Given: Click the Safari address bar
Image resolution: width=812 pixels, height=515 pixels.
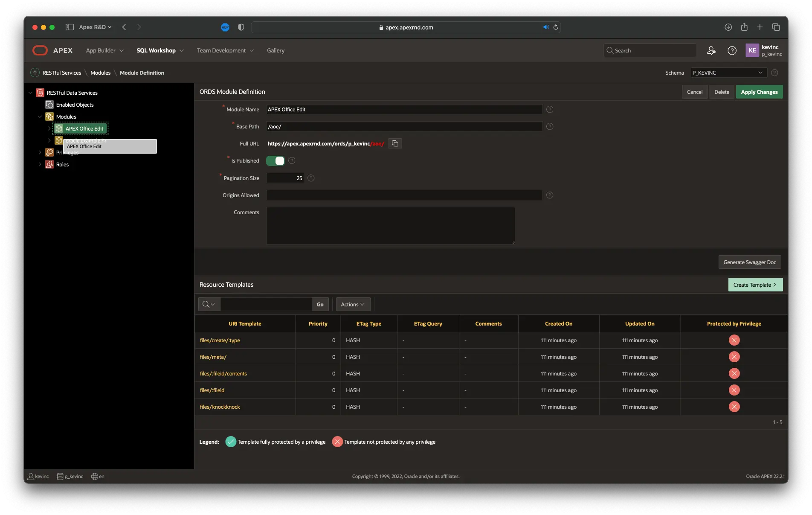Looking at the screenshot, I should pyautogui.click(x=406, y=27).
